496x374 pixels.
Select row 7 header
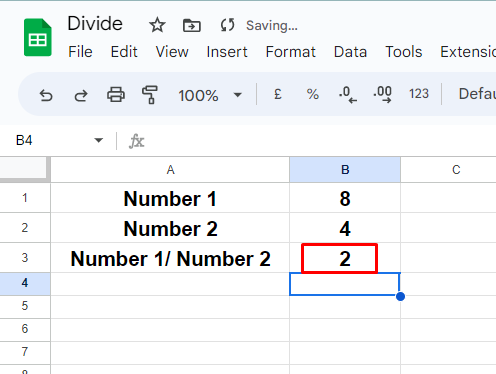tap(25, 353)
